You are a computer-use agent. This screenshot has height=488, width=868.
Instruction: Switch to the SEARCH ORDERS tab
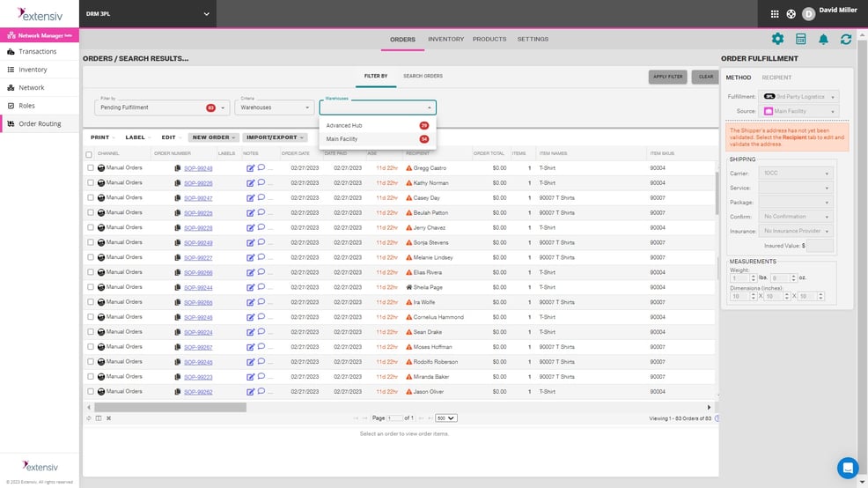[x=423, y=76]
